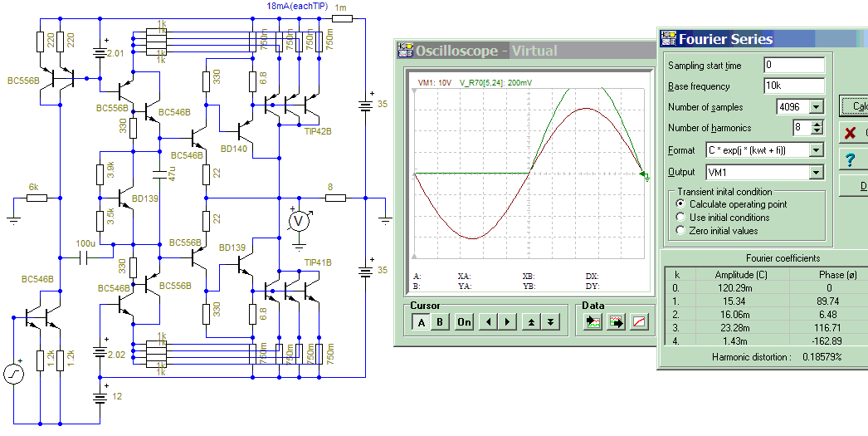This screenshot has height=436, width=868.
Task: Select the voltmeter symbol in the circuit
Action: coord(299,221)
